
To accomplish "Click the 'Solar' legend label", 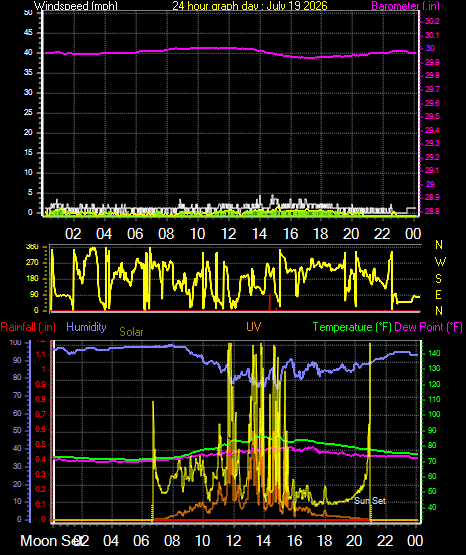I will coord(131,332).
